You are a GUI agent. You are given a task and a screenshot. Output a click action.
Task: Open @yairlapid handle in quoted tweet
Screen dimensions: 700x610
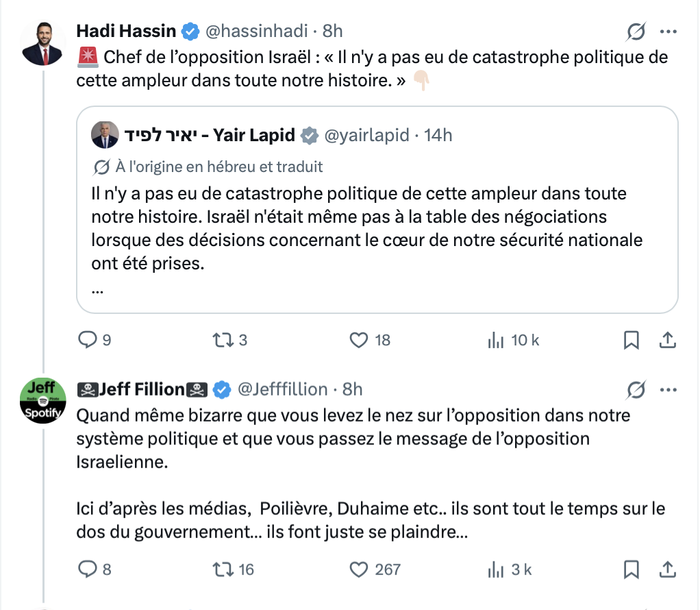click(x=366, y=136)
